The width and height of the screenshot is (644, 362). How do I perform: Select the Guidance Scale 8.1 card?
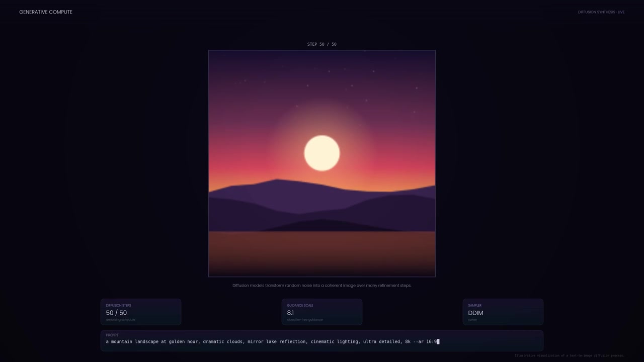322,312
